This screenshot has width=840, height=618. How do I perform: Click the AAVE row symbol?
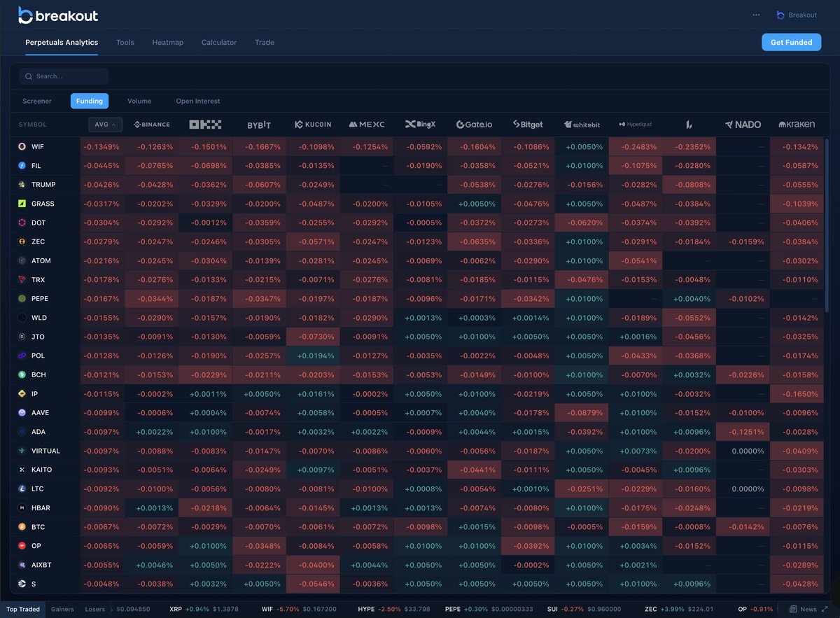click(41, 413)
